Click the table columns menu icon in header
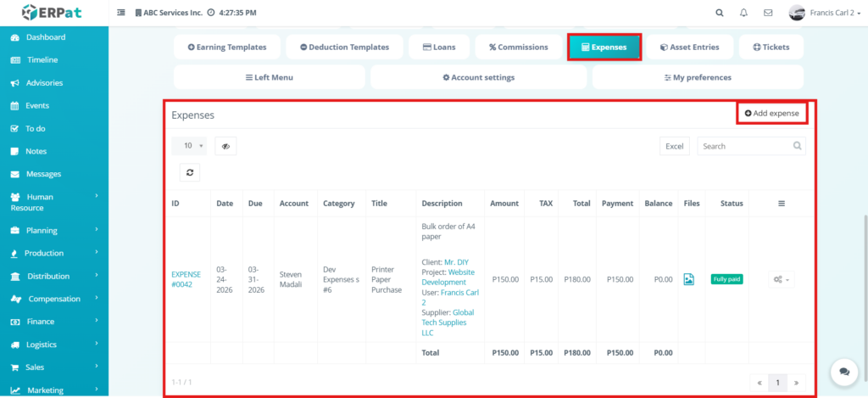This screenshot has width=868, height=398. click(x=781, y=204)
